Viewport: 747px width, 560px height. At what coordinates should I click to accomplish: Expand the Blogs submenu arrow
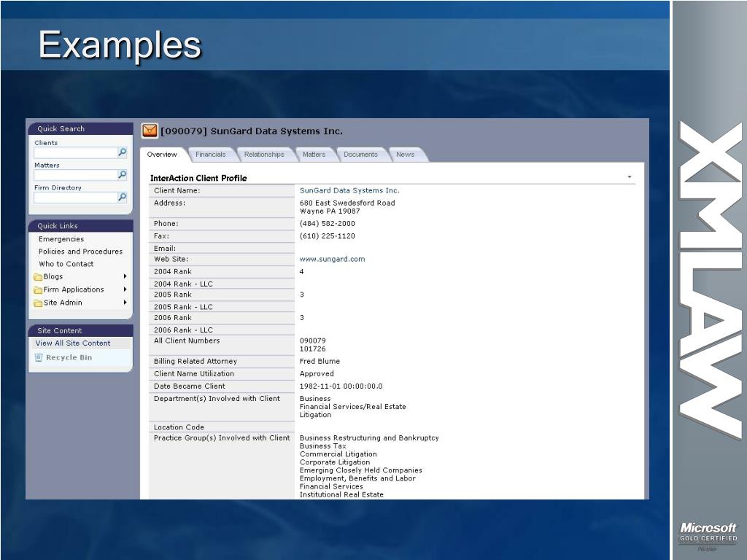tap(125, 276)
